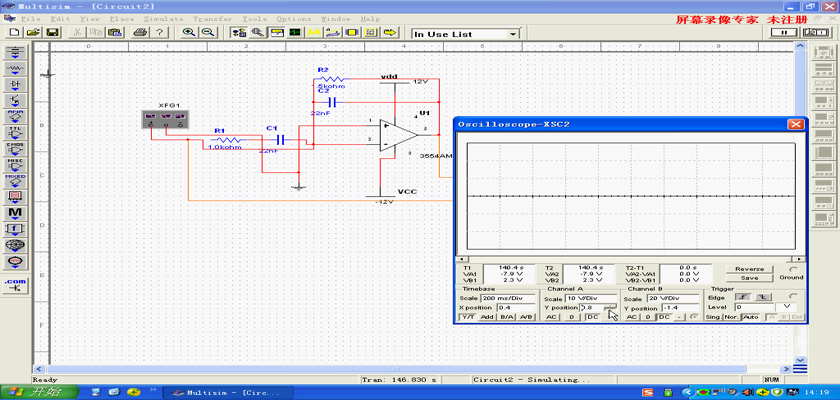Select Y/T timebase display mode
840x400 pixels.
tap(469, 317)
